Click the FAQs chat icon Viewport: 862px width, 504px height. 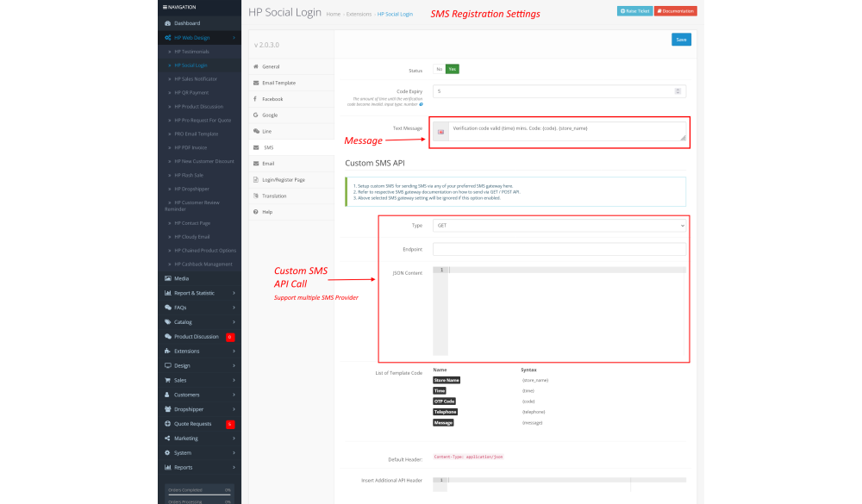[168, 308]
